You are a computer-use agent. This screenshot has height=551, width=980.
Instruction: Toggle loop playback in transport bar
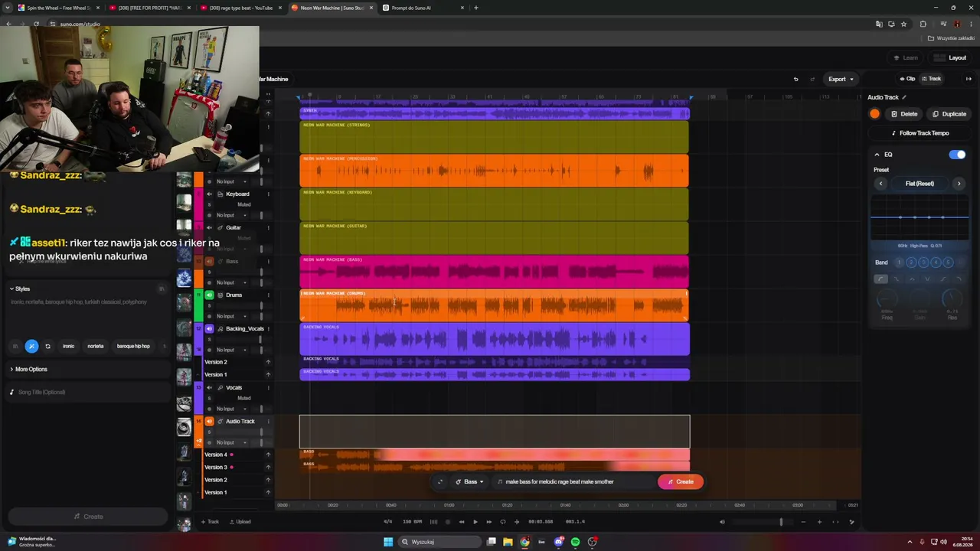(x=503, y=522)
